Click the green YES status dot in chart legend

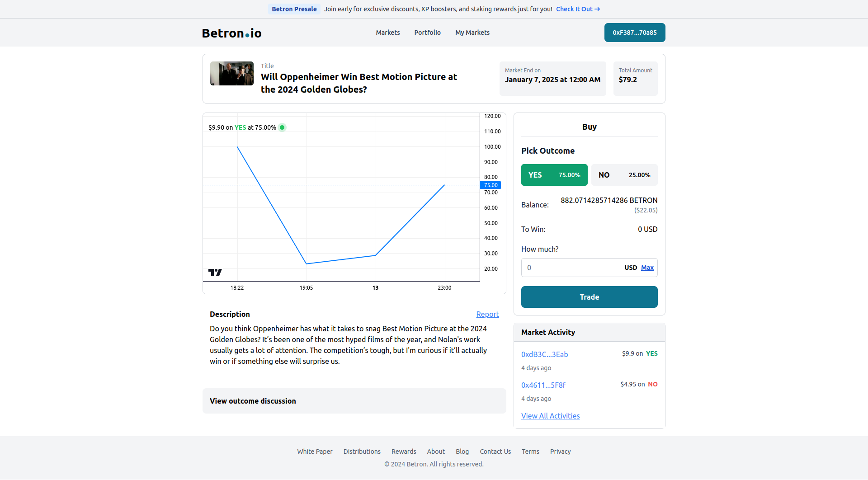[282, 127]
